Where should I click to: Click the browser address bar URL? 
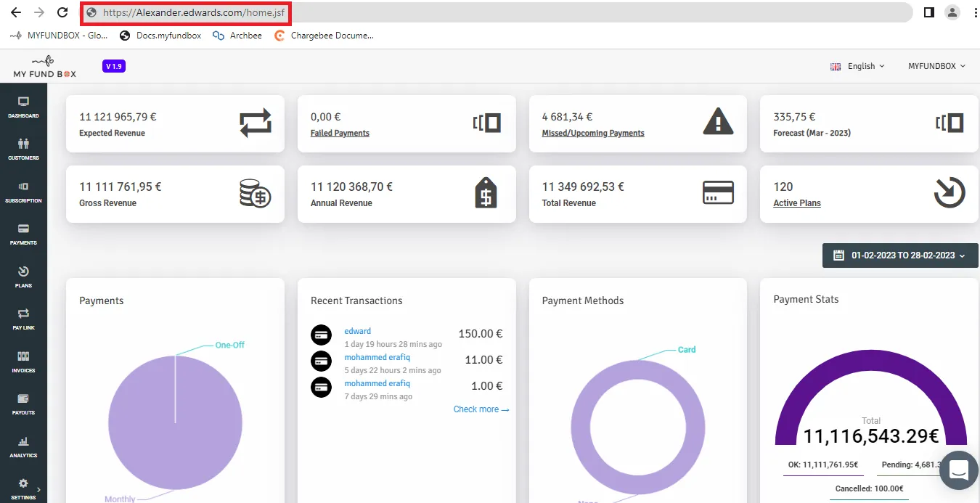tap(193, 12)
